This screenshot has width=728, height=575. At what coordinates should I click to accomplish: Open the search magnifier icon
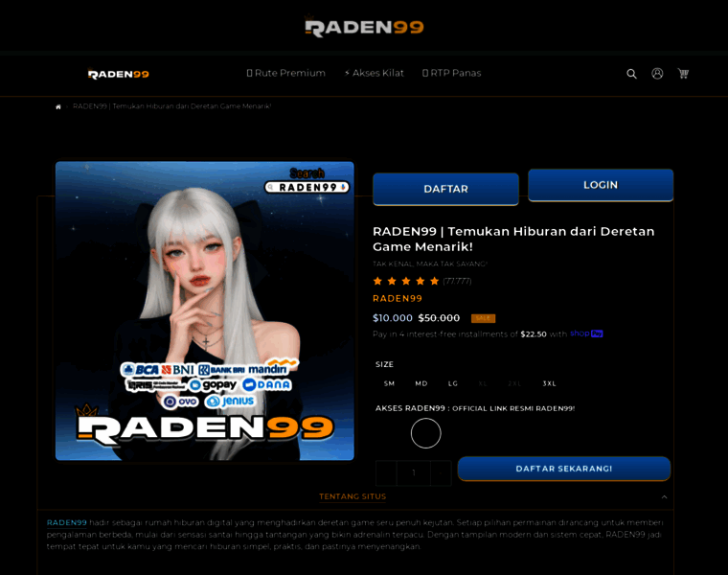[631, 74]
